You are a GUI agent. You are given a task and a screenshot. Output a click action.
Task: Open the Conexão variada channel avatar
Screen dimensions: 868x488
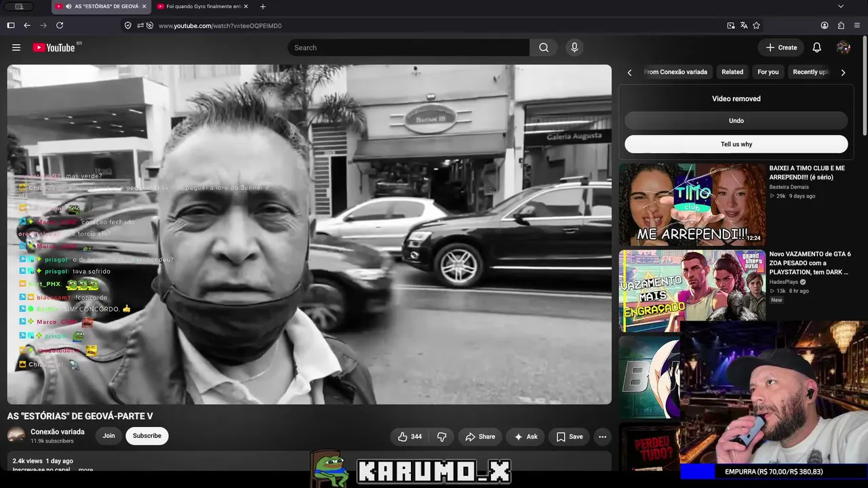click(16, 436)
